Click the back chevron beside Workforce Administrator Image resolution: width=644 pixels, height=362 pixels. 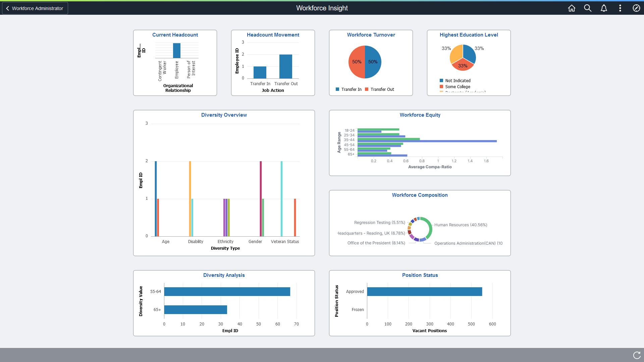7,8
